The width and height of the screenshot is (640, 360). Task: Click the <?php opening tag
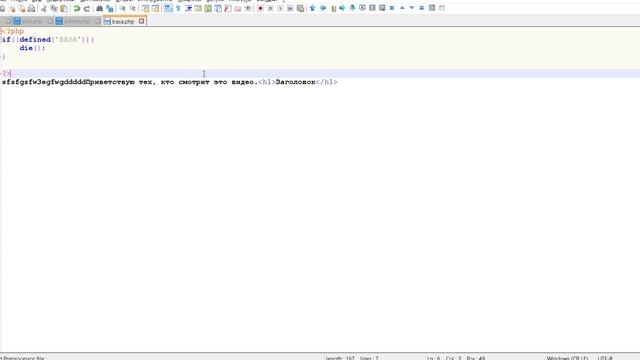[13, 31]
